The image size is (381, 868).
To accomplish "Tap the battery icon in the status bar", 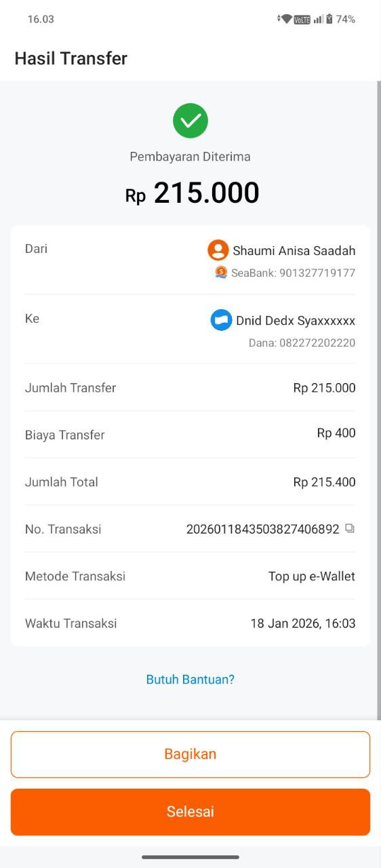I will (329, 19).
